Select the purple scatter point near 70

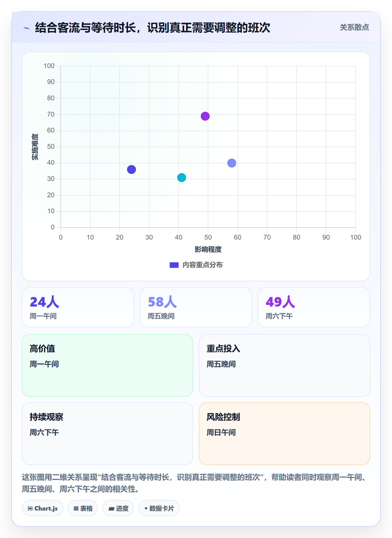[x=205, y=116]
